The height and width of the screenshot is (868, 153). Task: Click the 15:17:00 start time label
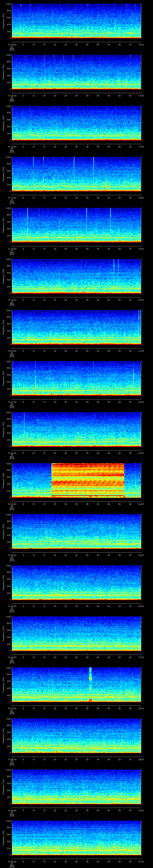12,198
